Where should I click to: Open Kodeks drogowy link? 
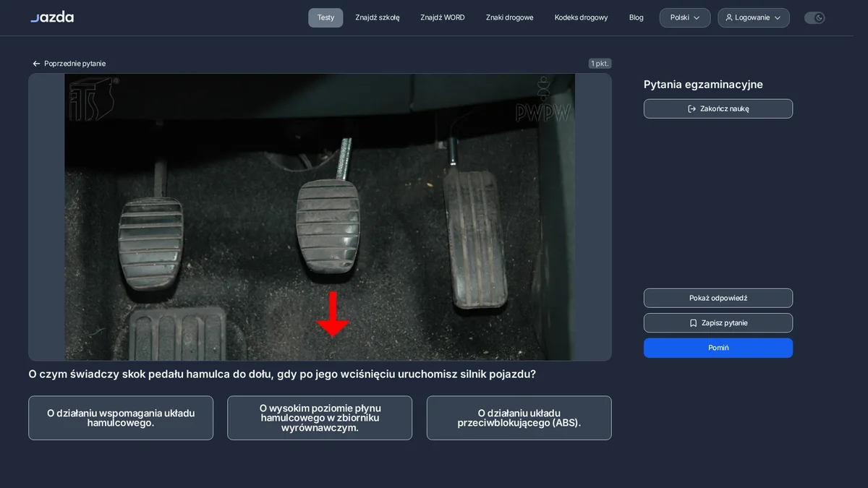(582, 17)
